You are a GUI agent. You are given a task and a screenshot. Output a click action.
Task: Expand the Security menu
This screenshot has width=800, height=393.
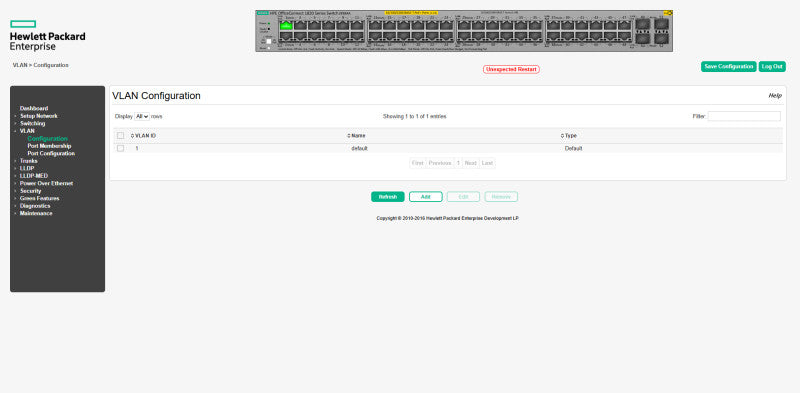31,191
